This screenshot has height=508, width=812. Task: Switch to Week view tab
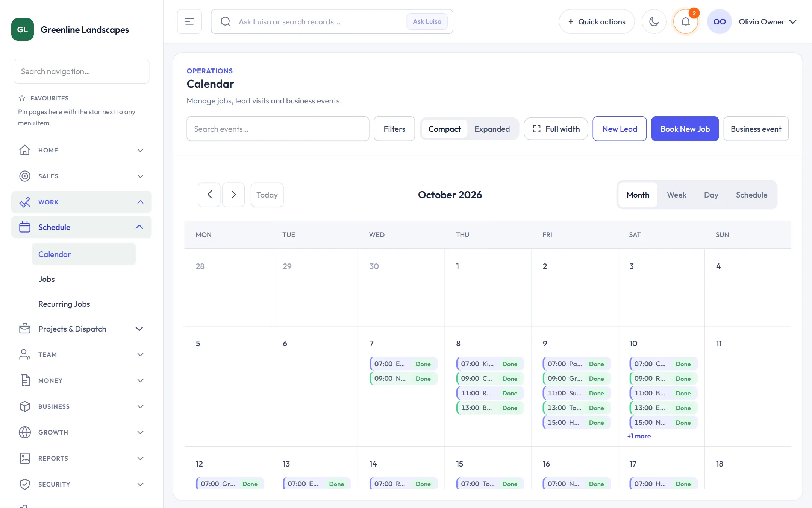coord(676,195)
